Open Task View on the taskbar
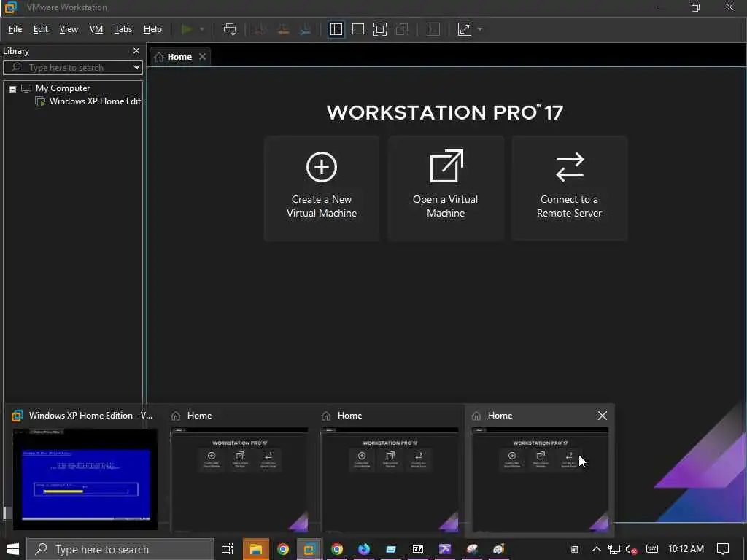 [228, 549]
